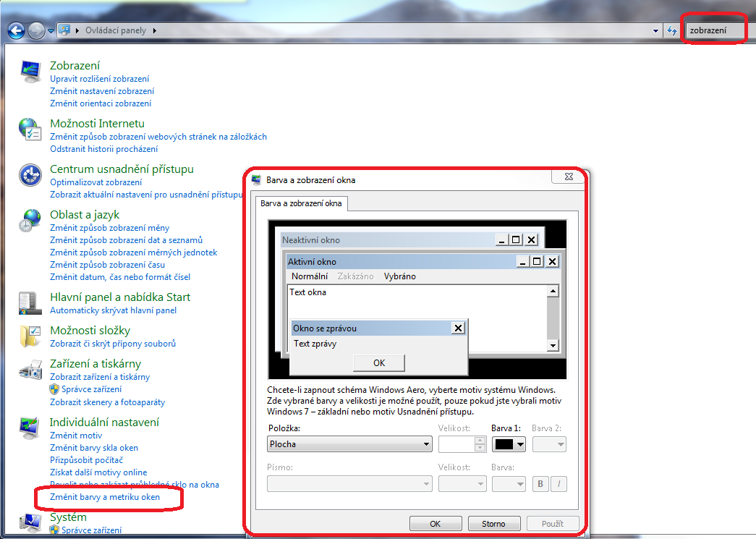Click the Centrum usnadnění přístupu icon
756x539 pixels.
tap(30, 175)
